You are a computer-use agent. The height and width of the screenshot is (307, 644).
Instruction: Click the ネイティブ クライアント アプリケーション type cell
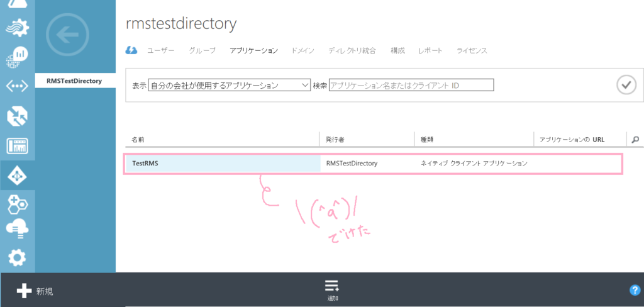474,163
